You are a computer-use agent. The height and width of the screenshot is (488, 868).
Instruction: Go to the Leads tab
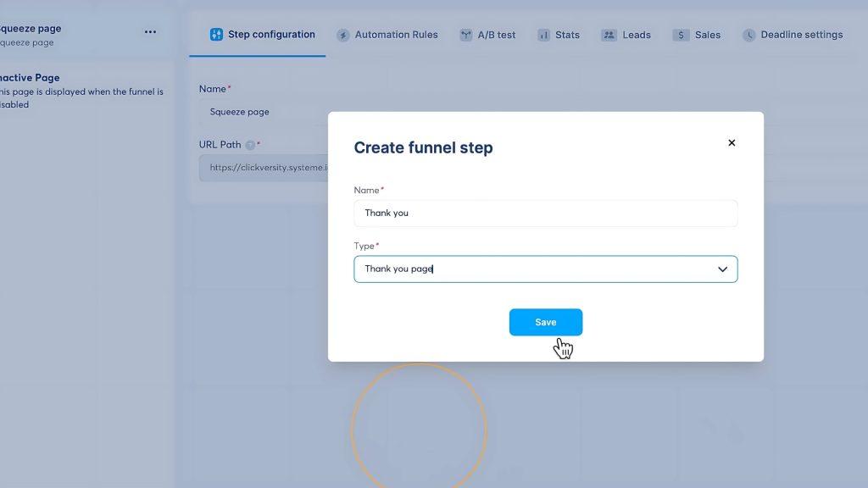(x=626, y=35)
